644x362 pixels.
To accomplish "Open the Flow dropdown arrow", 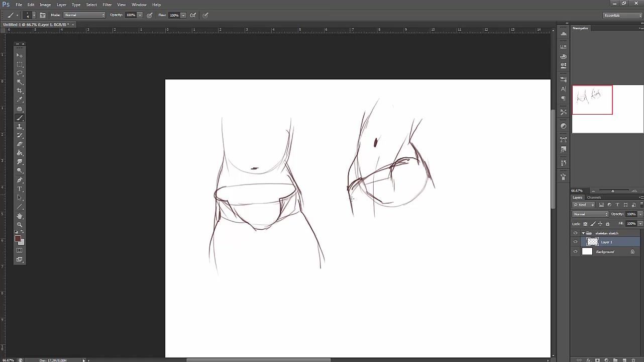I will pyautogui.click(x=183, y=15).
